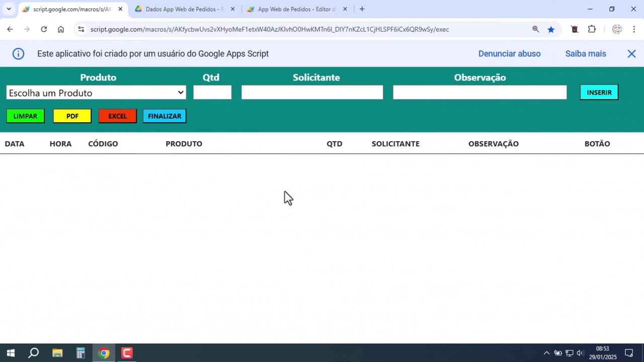Switch to the Dados App Web de Pedidos tab
This screenshot has width=644, height=362.
click(x=184, y=9)
